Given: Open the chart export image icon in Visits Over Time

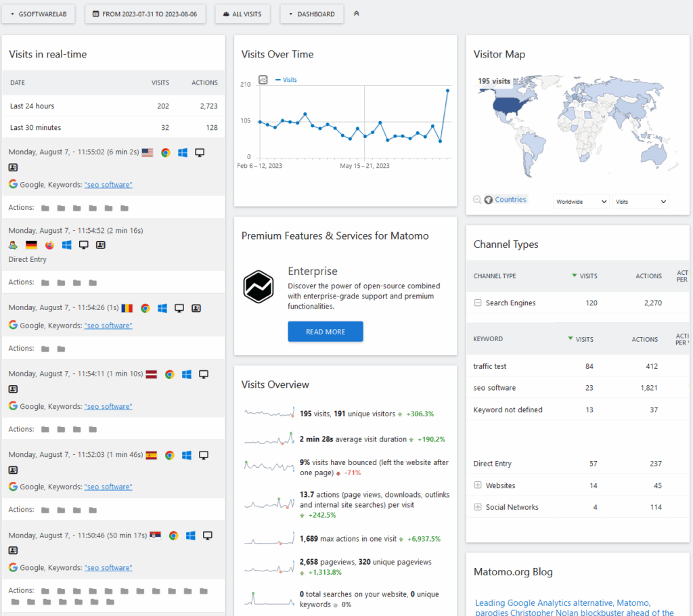Looking at the screenshot, I should pos(263,80).
